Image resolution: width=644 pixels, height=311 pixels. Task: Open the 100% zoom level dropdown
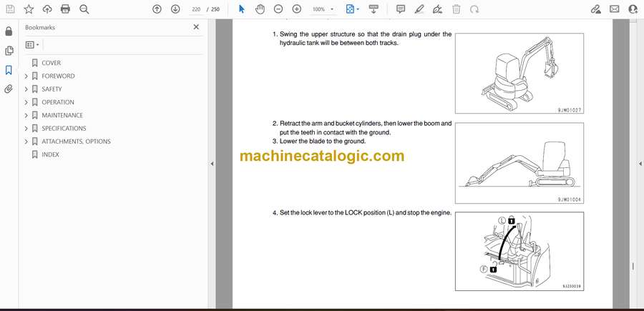coord(323,9)
